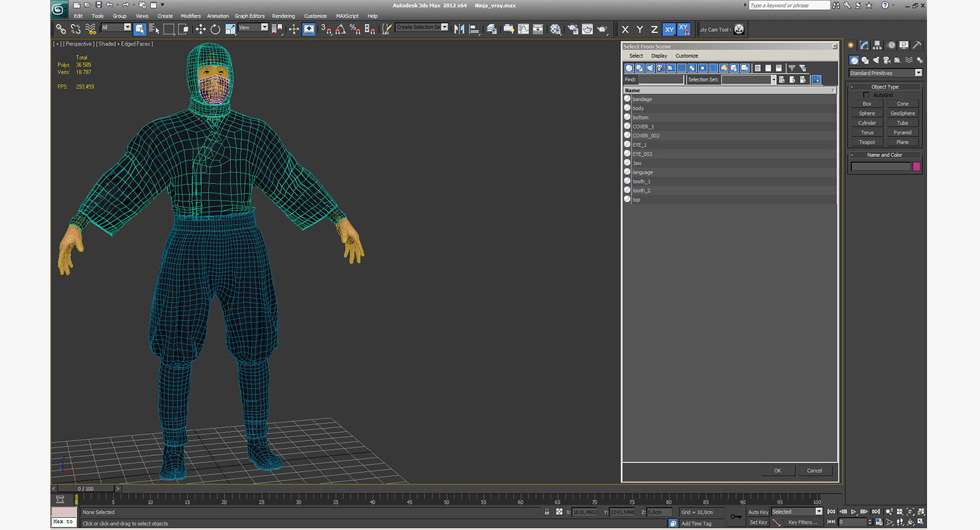Open the Key Filters button

coord(802,522)
